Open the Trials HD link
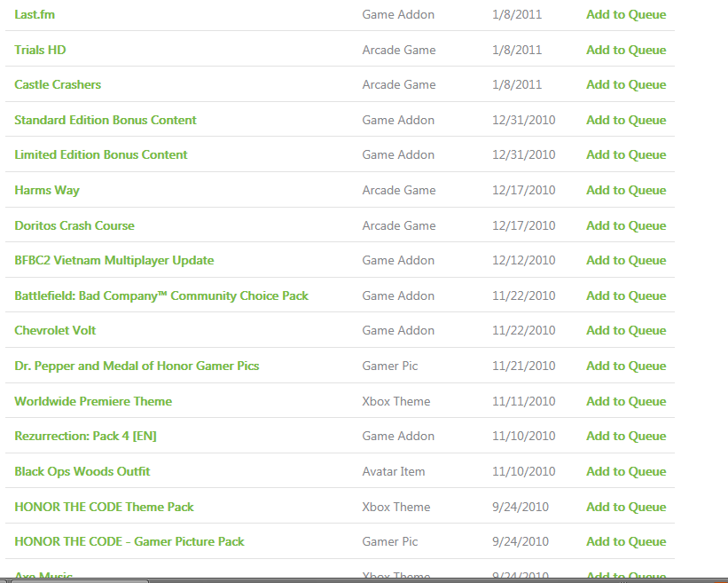The width and height of the screenshot is (728, 583). 40,50
